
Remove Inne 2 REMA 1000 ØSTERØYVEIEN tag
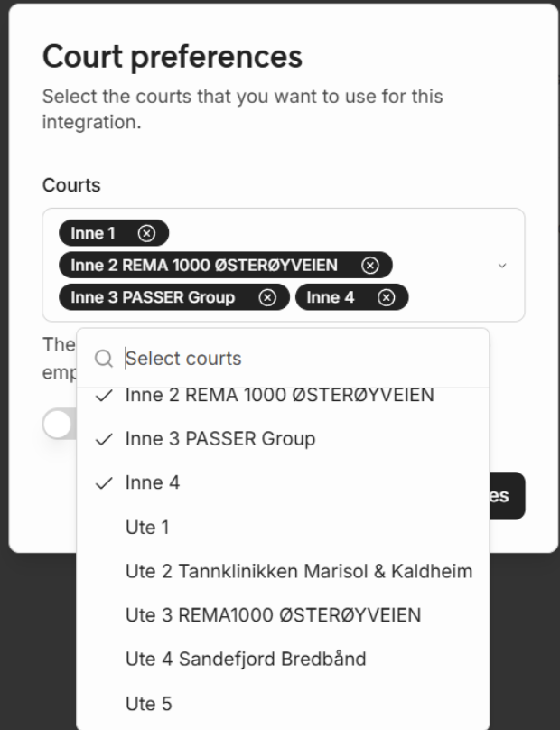click(369, 265)
